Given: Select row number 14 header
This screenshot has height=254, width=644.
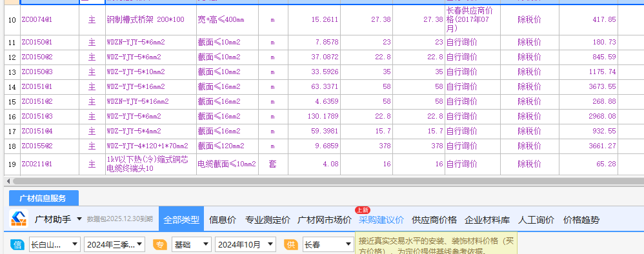Looking at the screenshot, I should [12, 87].
